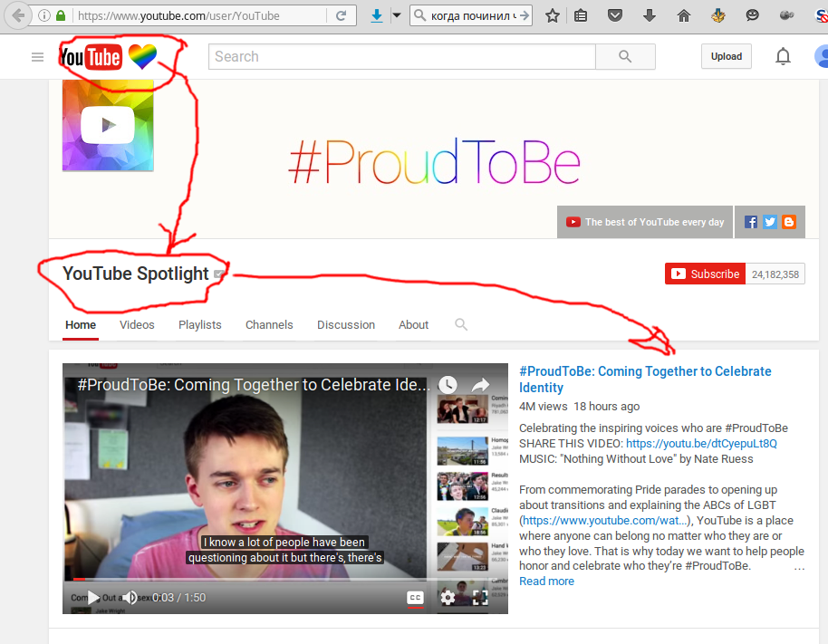Open the YouTube guide hamburger menu

37,56
